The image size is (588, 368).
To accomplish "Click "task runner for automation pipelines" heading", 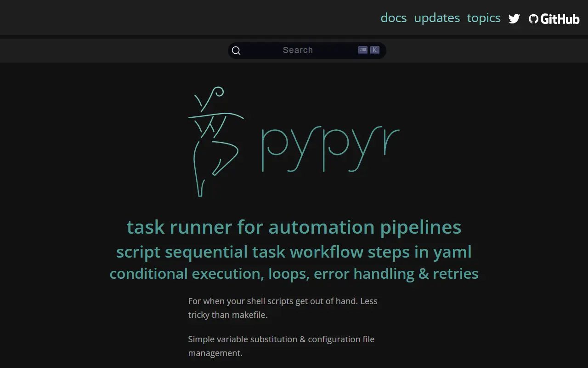I will pos(294,227).
